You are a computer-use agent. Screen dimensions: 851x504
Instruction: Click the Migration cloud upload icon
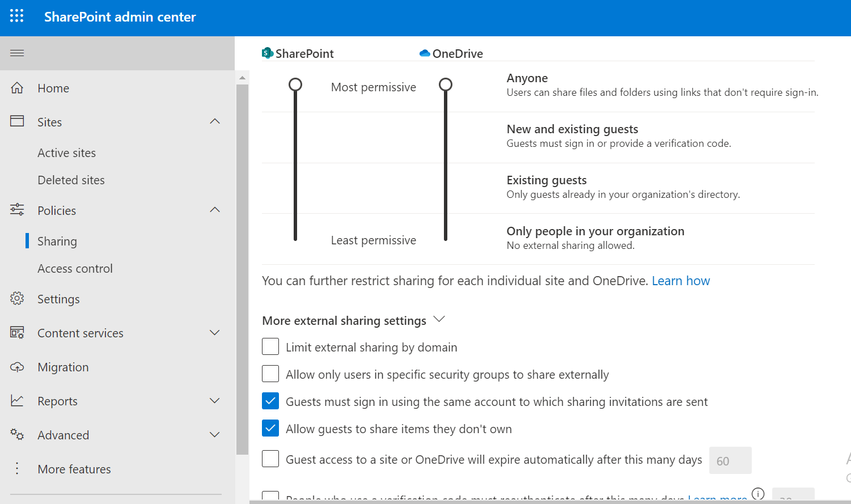(17, 367)
